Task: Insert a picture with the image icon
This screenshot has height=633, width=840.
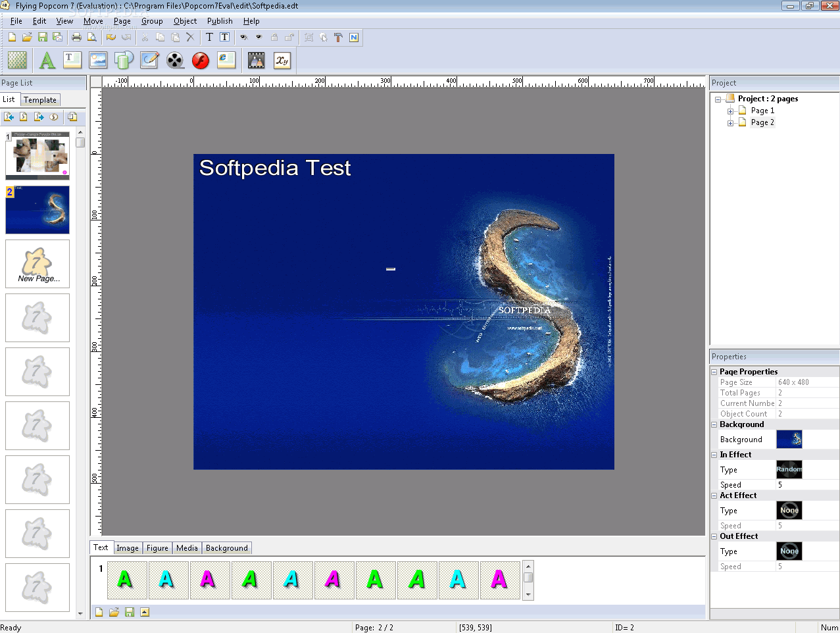Action: pyautogui.click(x=98, y=61)
